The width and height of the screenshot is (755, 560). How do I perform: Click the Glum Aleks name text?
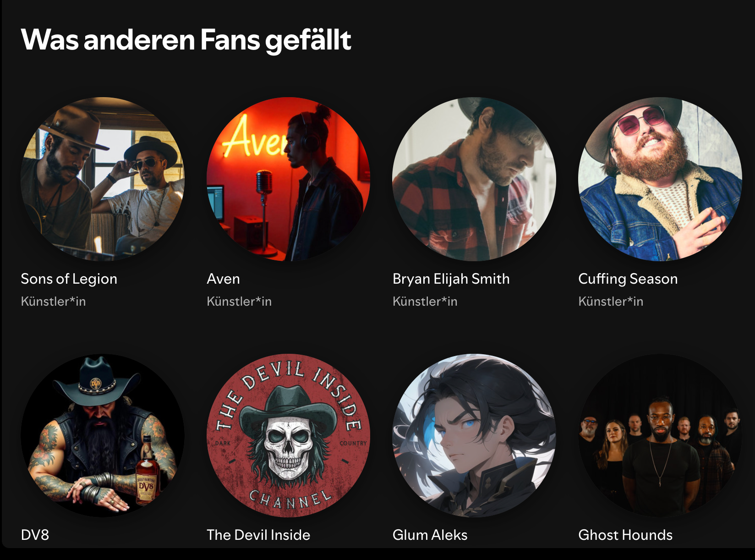click(x=430, y=535)
